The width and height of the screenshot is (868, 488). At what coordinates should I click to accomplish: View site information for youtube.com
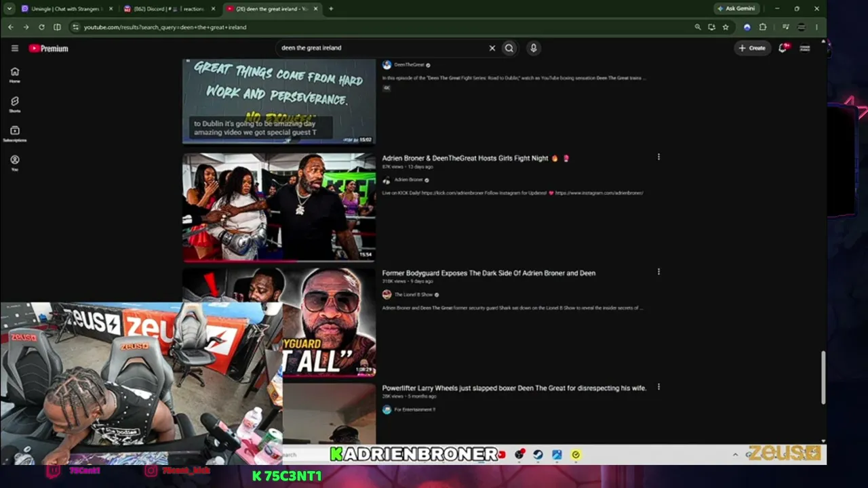pyautogui.click(x=75, y=27)
